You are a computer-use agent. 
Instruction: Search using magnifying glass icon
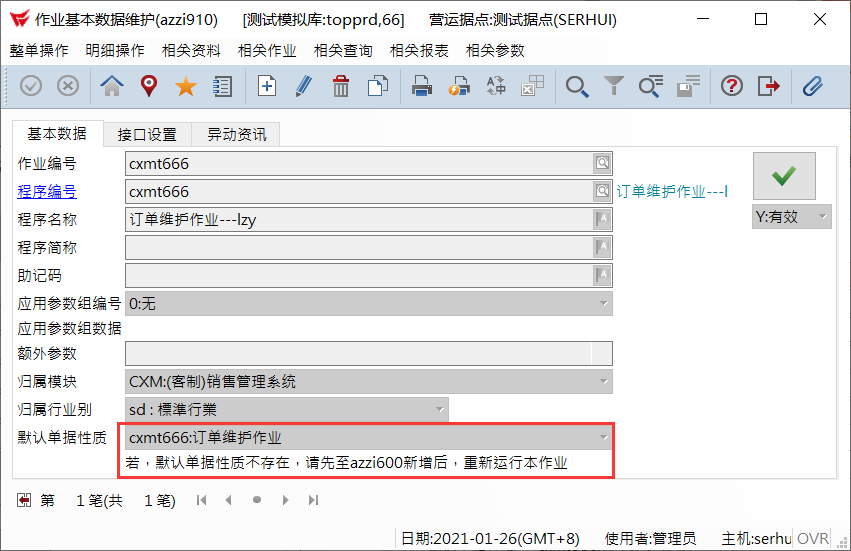pos(577,86)
